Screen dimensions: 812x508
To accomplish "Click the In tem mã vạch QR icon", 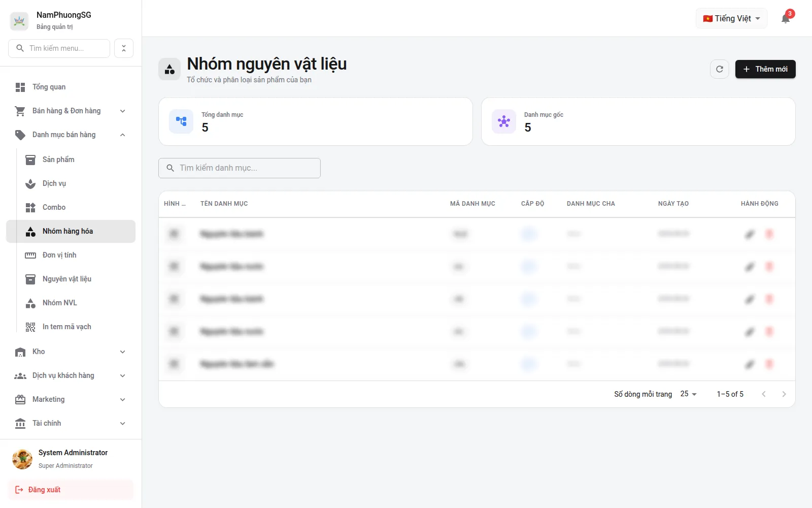I will click(x=30, y=327).
